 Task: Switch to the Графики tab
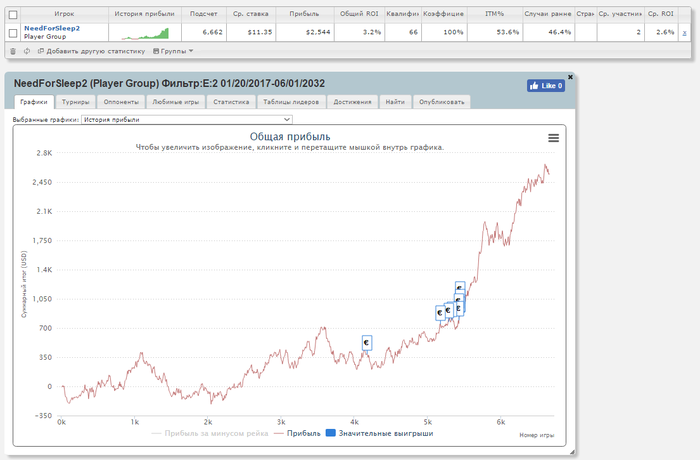(34, 102)
